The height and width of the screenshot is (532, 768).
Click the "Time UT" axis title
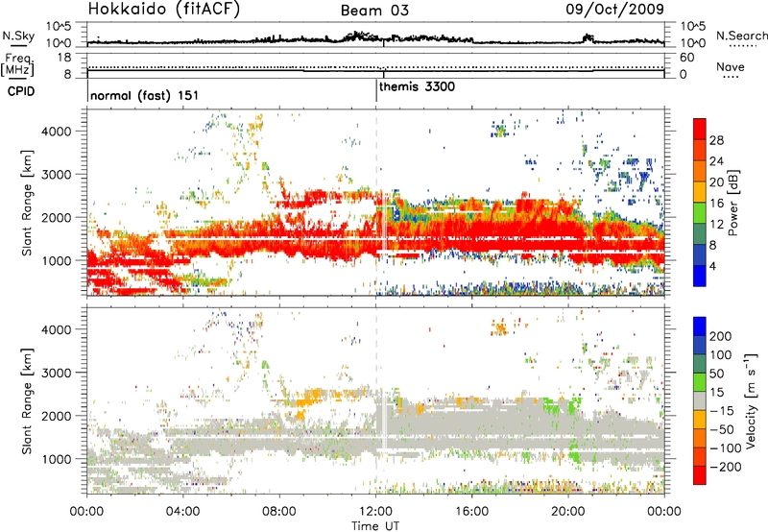tap(375, 525)
